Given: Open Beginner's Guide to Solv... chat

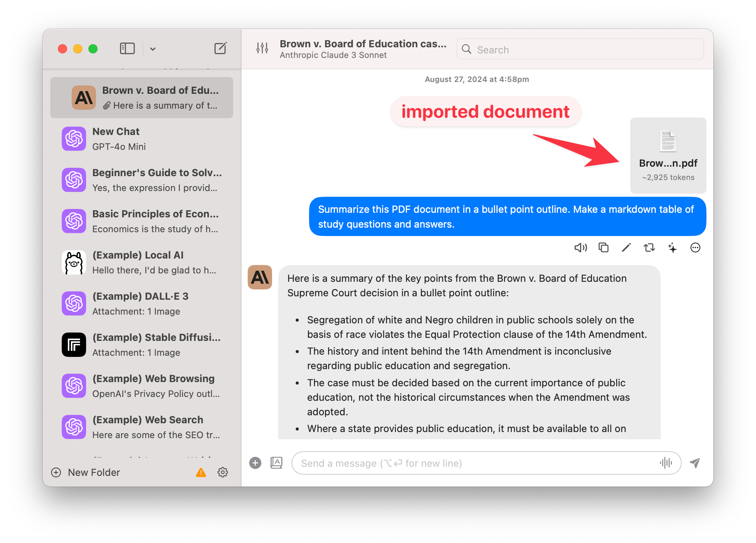Looking at the screenshot, I should point(142,180).
